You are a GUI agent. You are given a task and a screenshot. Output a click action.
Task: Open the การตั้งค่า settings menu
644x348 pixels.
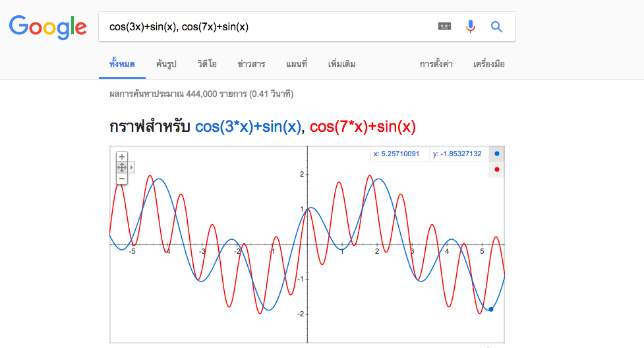coord(436,64)
